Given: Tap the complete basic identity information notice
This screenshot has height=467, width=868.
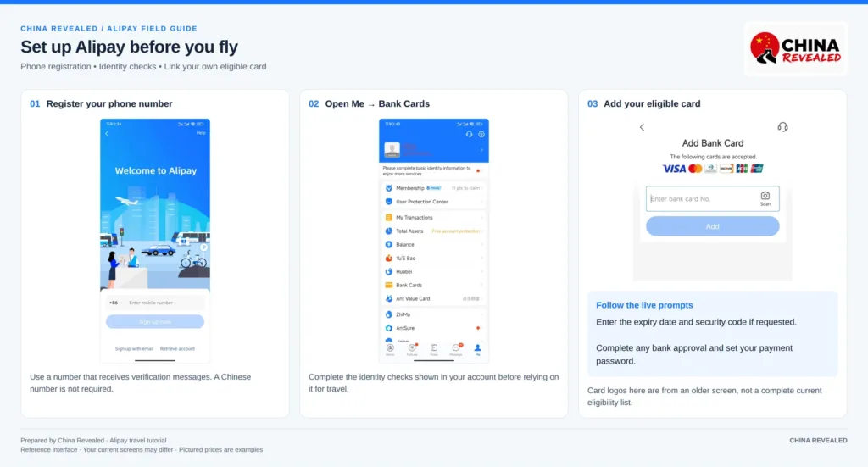Looking at the screenshot, I should (433, 170).
